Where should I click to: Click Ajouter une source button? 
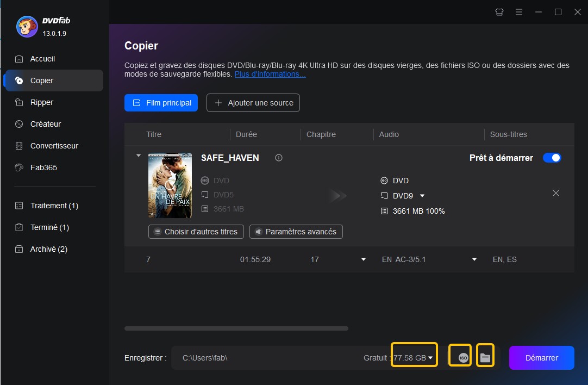[x=253, y=103]
